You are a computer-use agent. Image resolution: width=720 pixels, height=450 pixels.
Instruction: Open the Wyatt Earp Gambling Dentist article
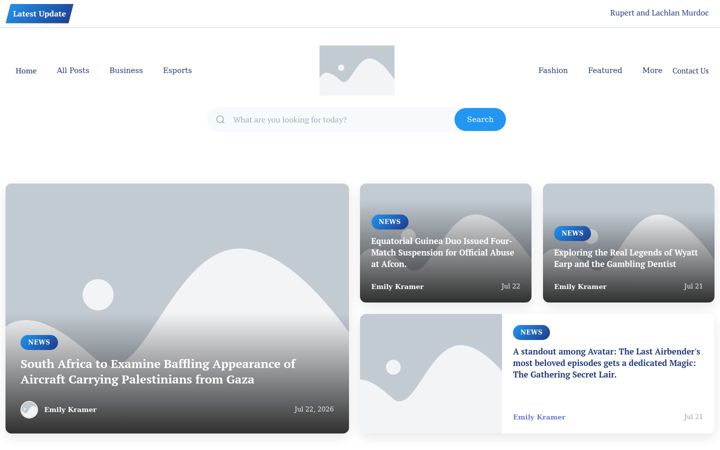625,258
